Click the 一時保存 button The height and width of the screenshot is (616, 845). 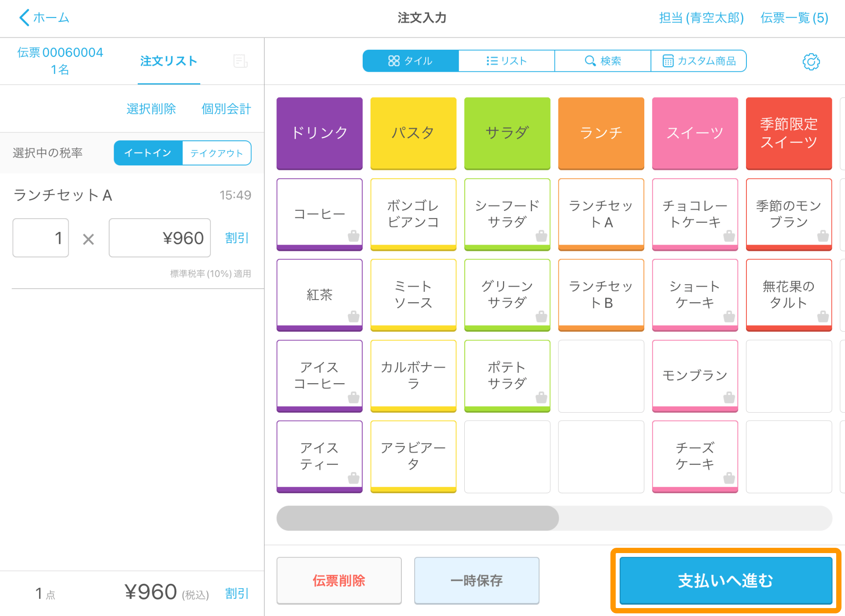[477, 580]
